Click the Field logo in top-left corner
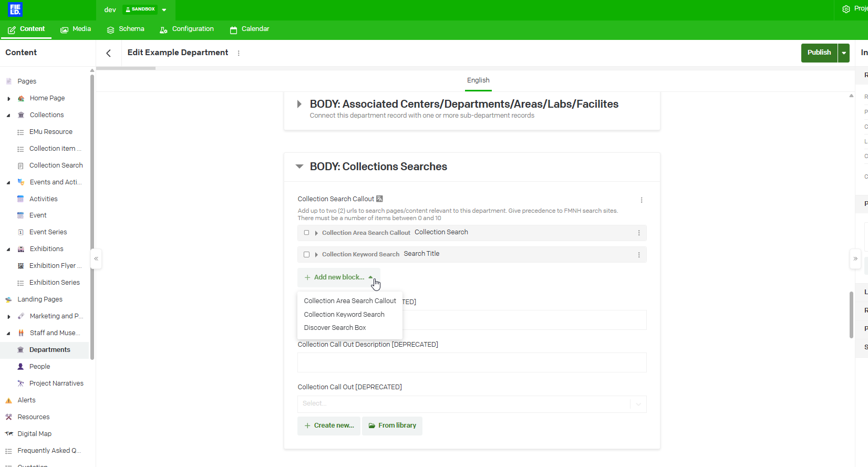Viewport: 868px width, 467px height. click(15, 9)
